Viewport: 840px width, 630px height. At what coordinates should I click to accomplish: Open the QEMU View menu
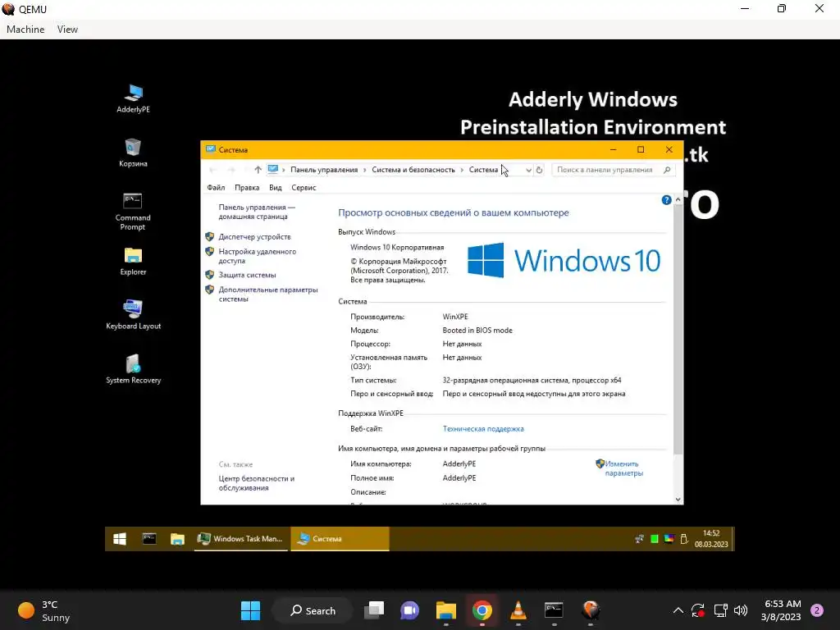point(67,30)
